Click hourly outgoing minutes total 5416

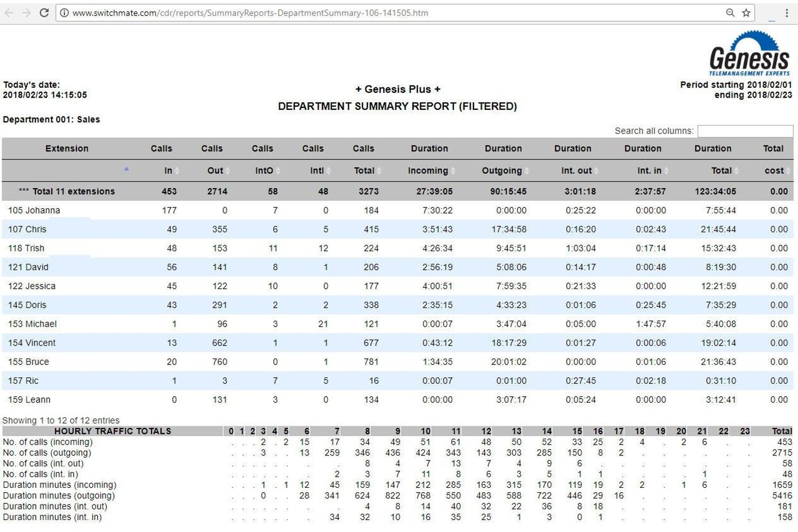coord(782,496)
